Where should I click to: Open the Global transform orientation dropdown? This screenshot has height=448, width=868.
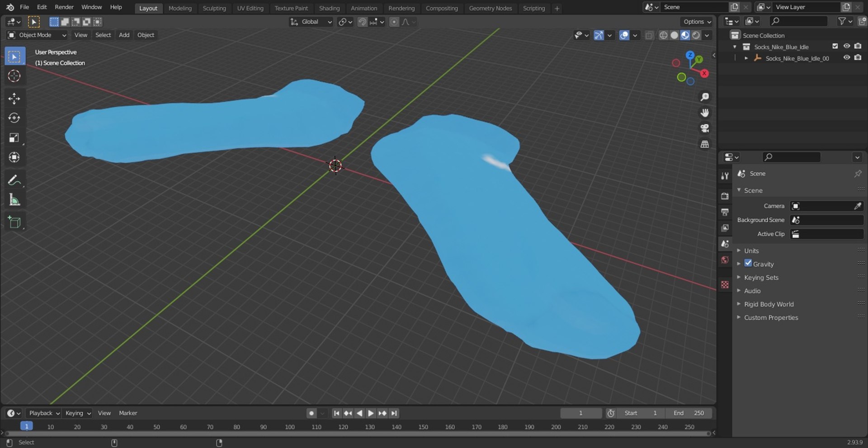point(311,22)
